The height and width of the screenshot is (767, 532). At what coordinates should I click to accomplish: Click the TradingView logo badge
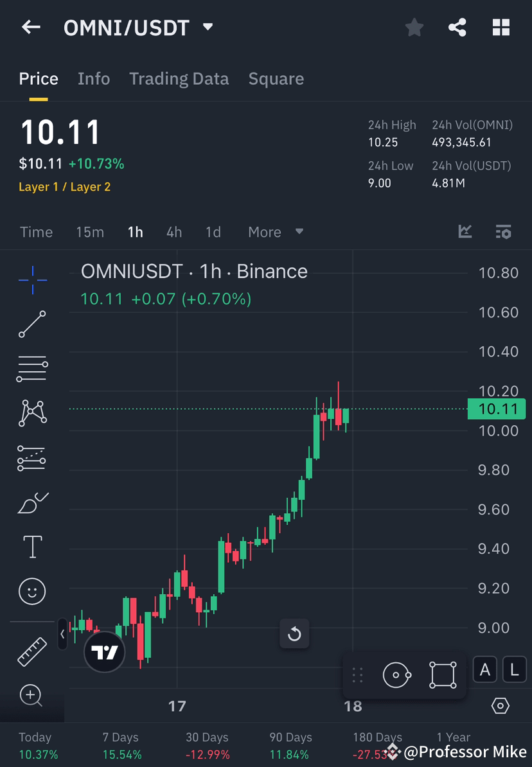(x=104, y=652)
